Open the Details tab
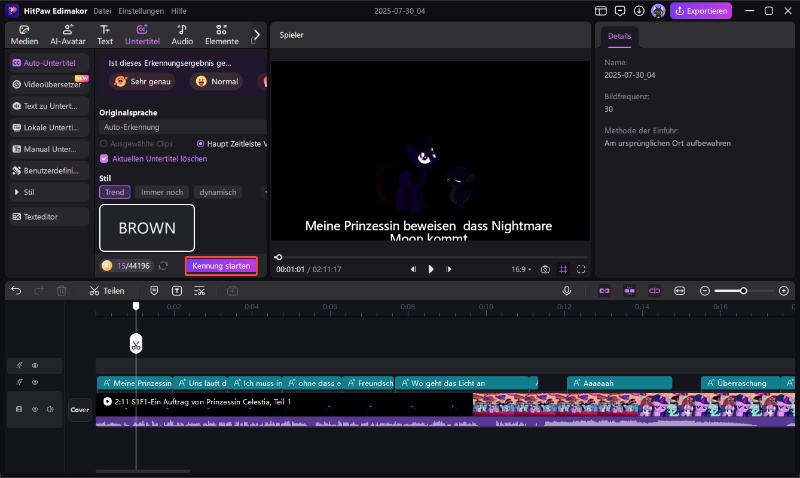 tap(619, 36)
